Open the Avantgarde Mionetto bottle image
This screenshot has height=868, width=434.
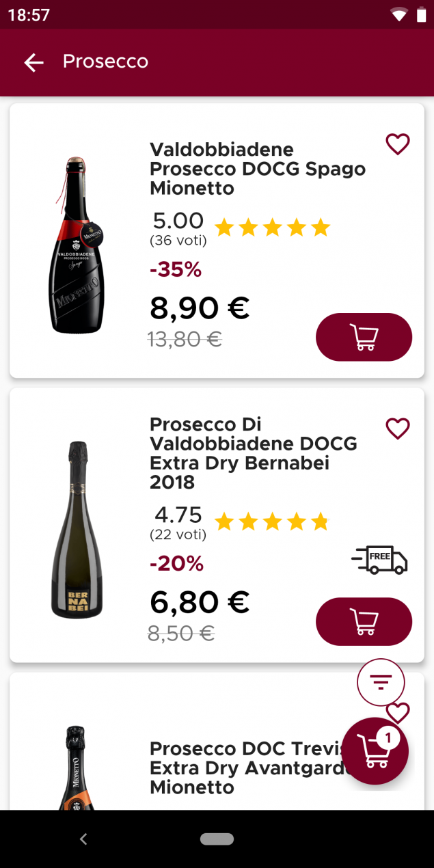pos(77,767)
